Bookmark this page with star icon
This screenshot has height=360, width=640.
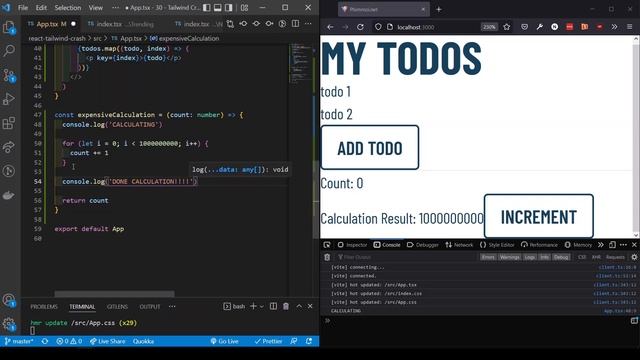pyautogui.click(x=507, y=27)
